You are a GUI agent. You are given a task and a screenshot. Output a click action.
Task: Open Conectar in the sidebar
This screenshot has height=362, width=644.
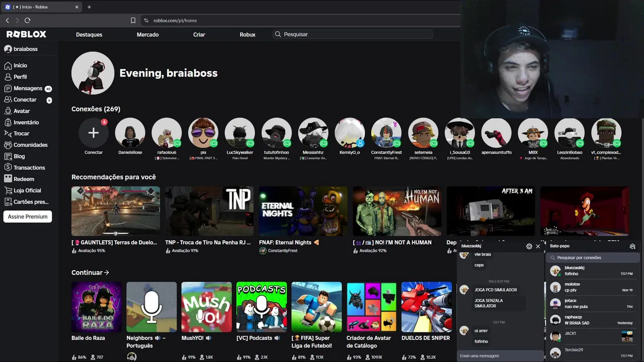[x=25, y=100]
